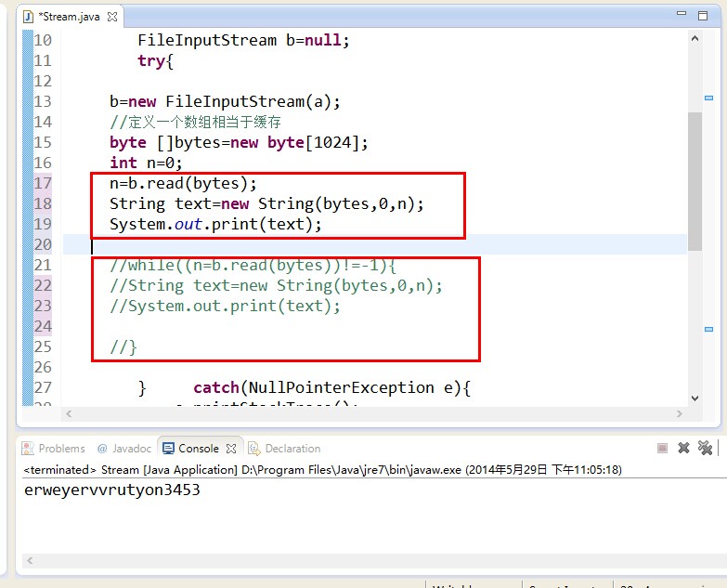This screenshot has height=588, width=727.
Task: Click the editor vertical scrollbar down arrow
Action: [695, 398]
